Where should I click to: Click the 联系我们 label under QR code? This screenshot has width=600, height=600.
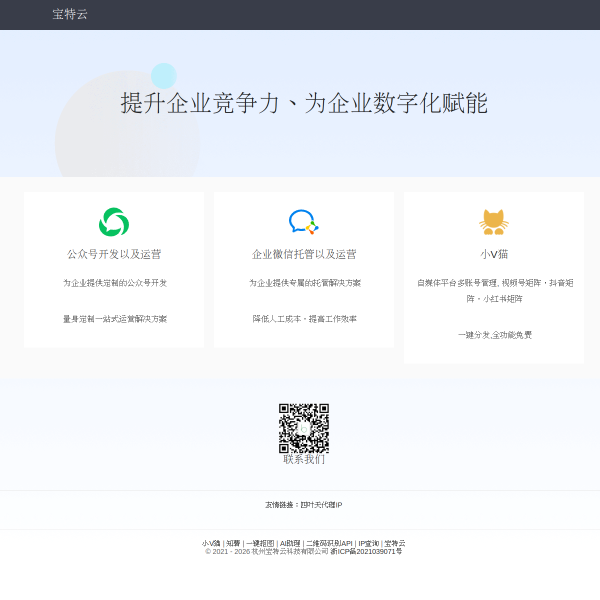pos(304,459)
